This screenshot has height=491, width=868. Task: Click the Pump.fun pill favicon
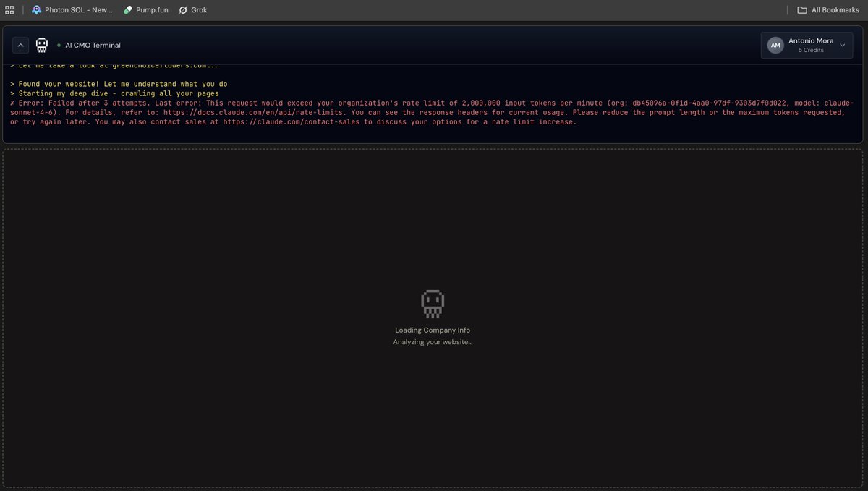point(128,10)
